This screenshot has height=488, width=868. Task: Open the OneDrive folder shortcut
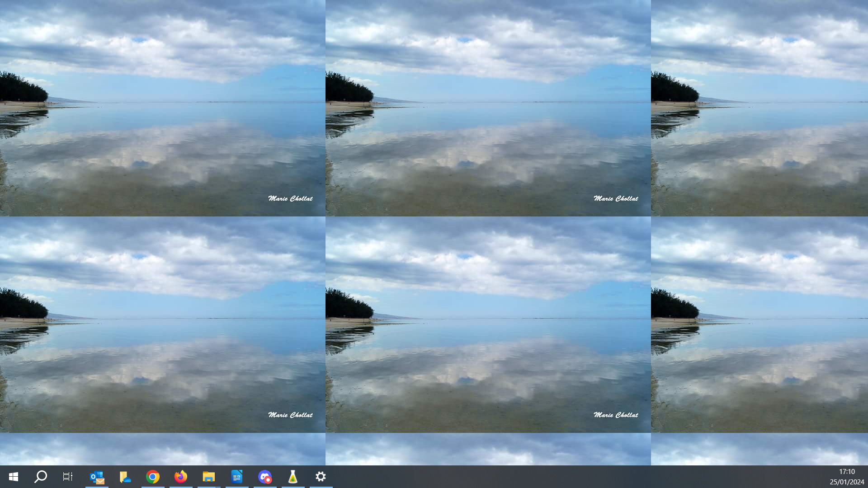coord(125,477)
